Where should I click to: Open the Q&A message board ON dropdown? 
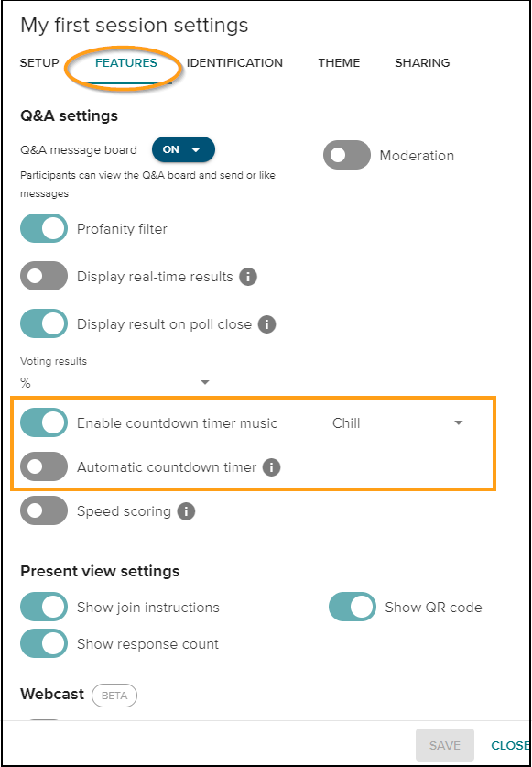pyautogui.click(x=183, y=148)
